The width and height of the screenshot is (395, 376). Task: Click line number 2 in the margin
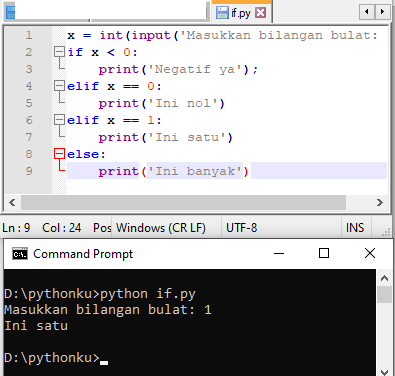click(29, 52)
